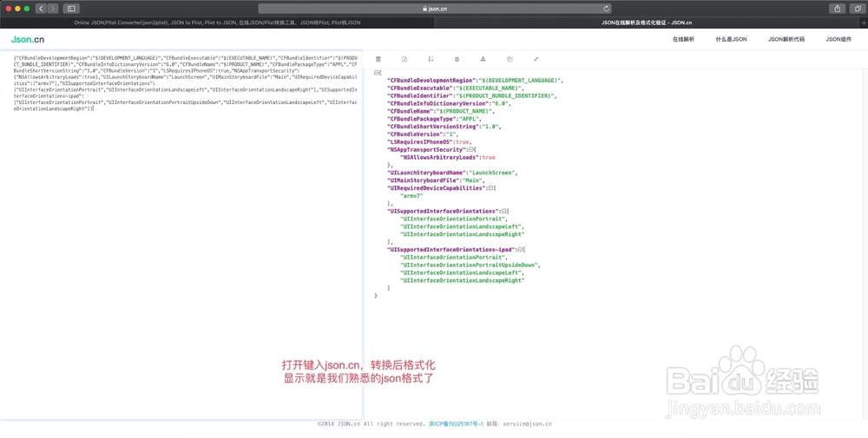Open the Safari share button
This screenshot has width=868, height=438.
point(837,9)
